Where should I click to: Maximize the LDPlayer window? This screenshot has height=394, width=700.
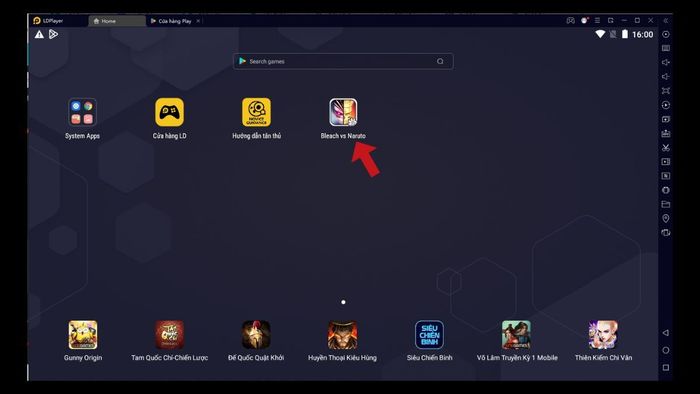pos(638,21)
